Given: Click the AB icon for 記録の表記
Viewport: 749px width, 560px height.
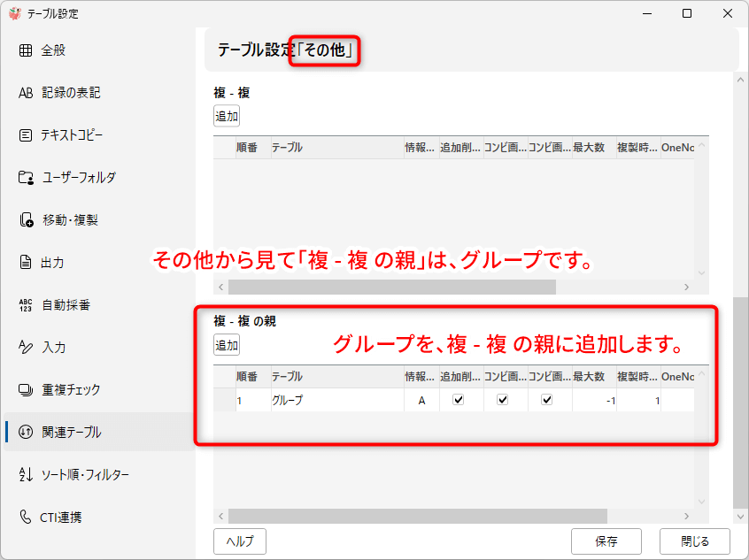Looking at the screenshot, I should (x=26, y=93).
